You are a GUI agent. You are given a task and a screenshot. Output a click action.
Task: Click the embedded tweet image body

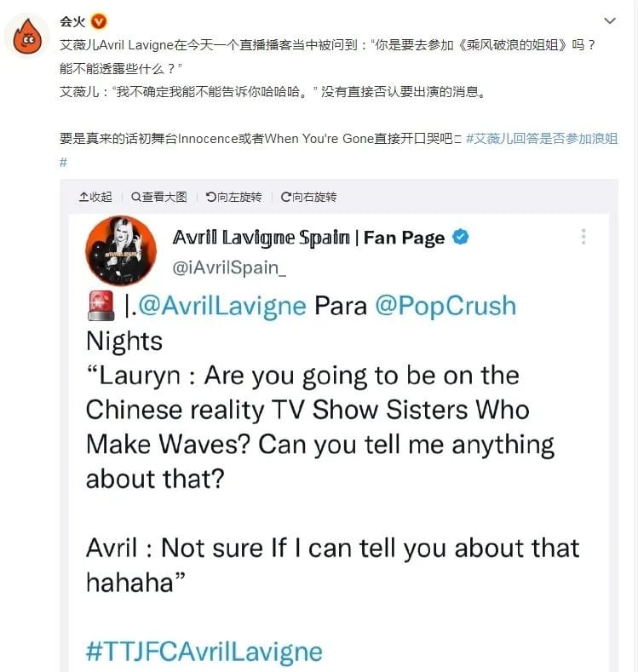(x=339, y=443)
